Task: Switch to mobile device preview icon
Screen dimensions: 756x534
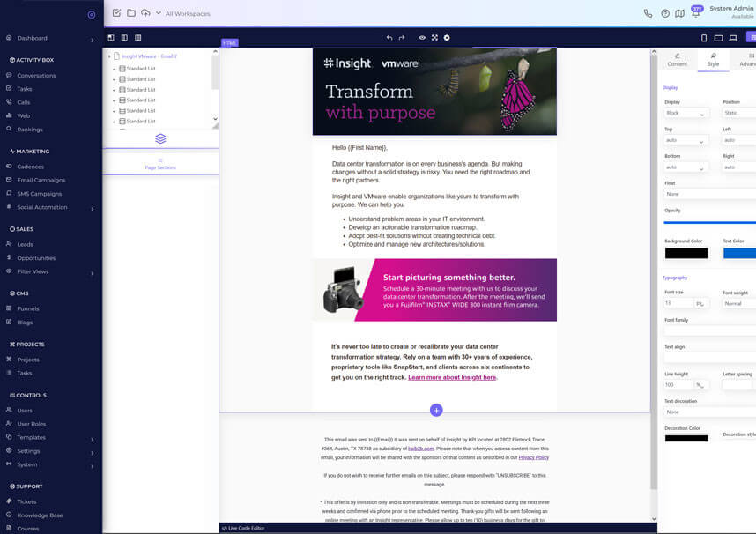Action: click(704, 38)
